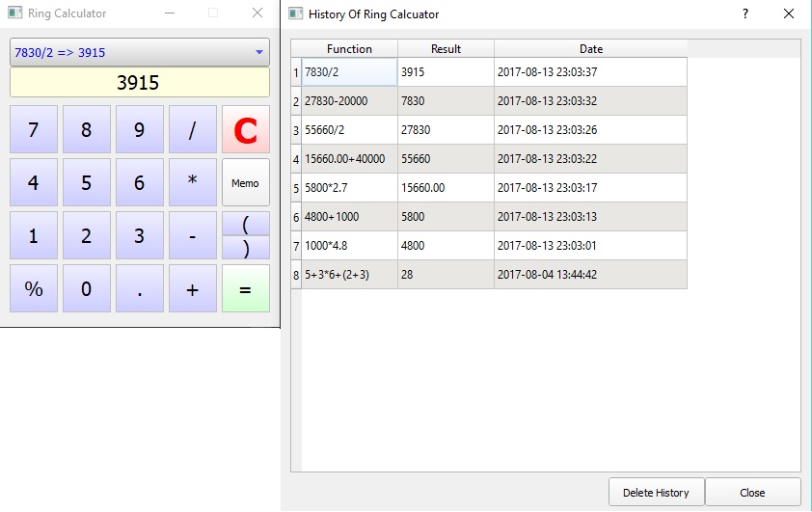Expand the expression history dropdown
Image resolution: width=812 pixels, height=512 pixels.
click(x=258, y=52)
